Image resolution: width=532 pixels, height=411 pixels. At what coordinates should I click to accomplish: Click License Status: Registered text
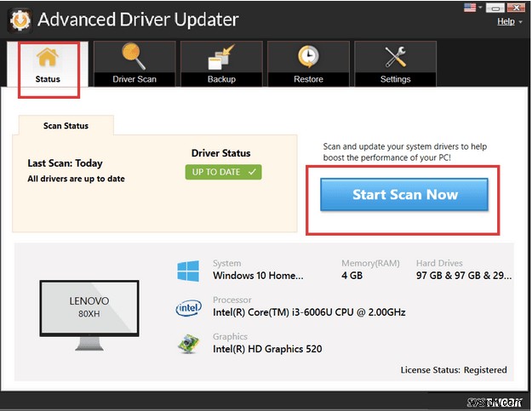click(453, 370)
